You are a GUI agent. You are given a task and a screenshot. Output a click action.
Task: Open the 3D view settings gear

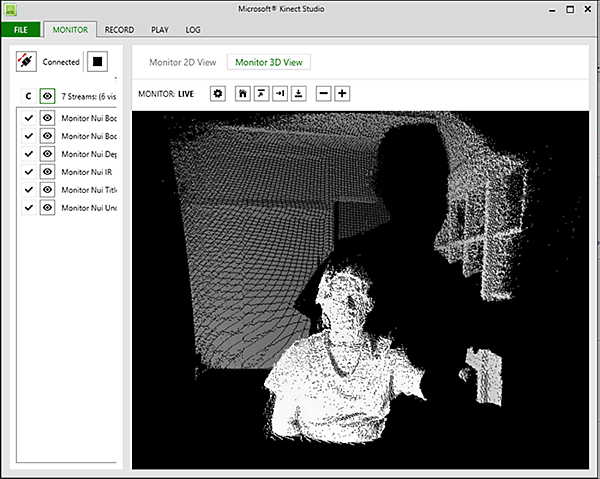click(x=219, y=93)
